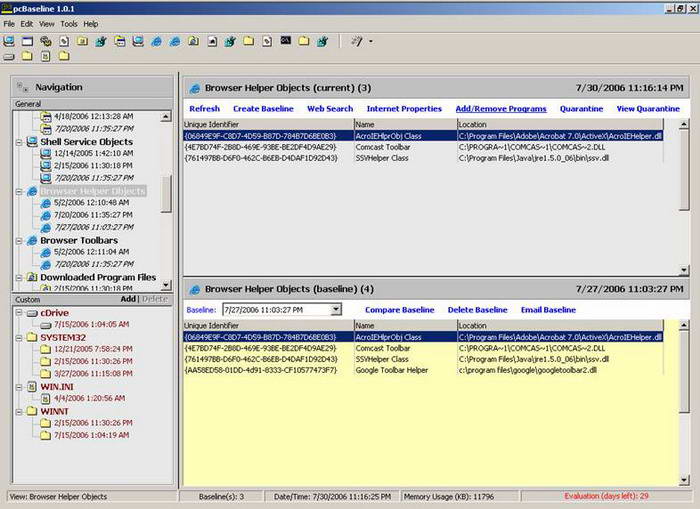700x509 pixels.
Task: Select the Downloaded Program Files tree item
Action: point(98,277)
